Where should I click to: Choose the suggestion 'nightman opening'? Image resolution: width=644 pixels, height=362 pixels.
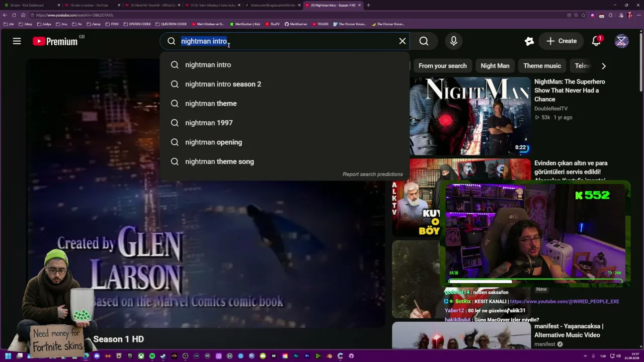click(284, 142)
